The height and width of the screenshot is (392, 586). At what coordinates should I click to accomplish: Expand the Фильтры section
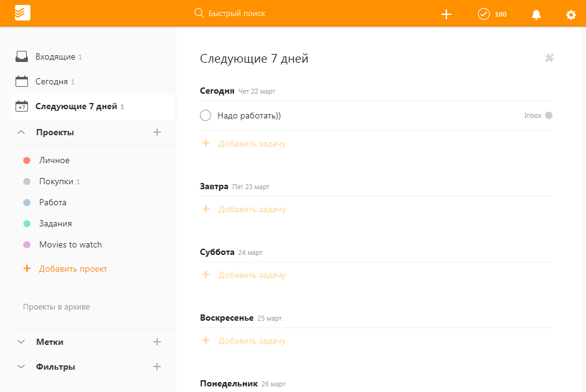[x=21, y=367]
